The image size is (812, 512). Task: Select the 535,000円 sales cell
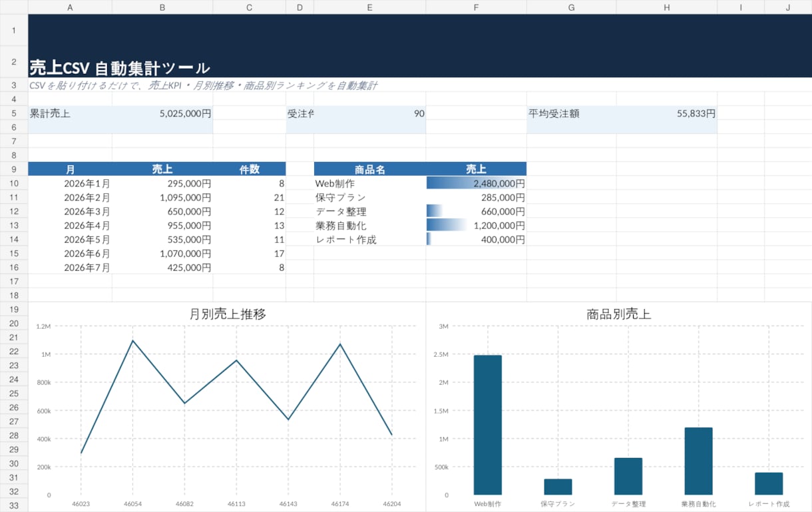click(162, 239)
